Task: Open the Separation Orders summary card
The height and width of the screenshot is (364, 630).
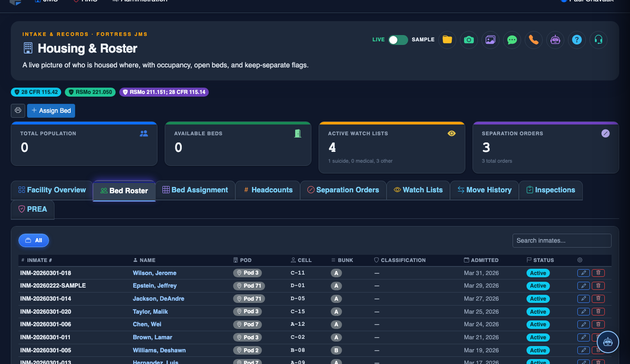Action: 545,147
